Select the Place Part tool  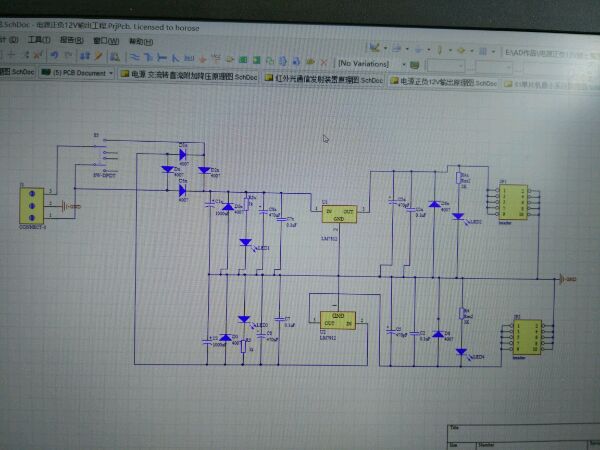coord(230,59)
